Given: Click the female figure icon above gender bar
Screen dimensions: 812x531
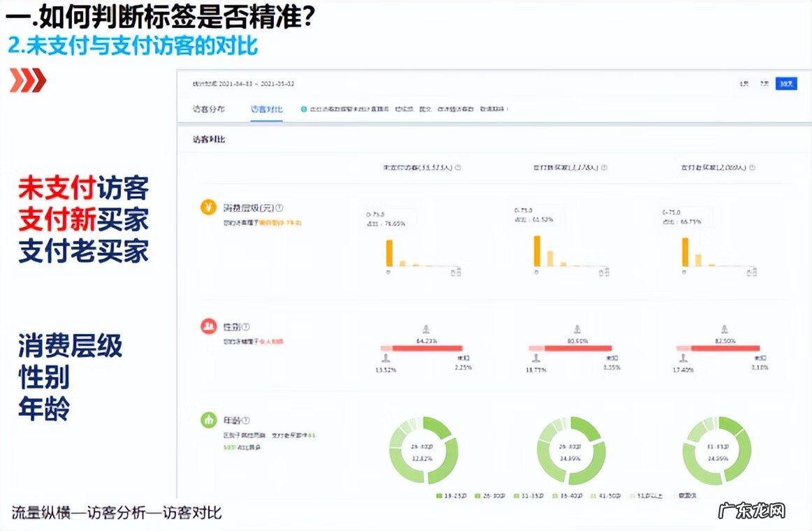Looking at the screenshot, I should [x=426, y=328].
